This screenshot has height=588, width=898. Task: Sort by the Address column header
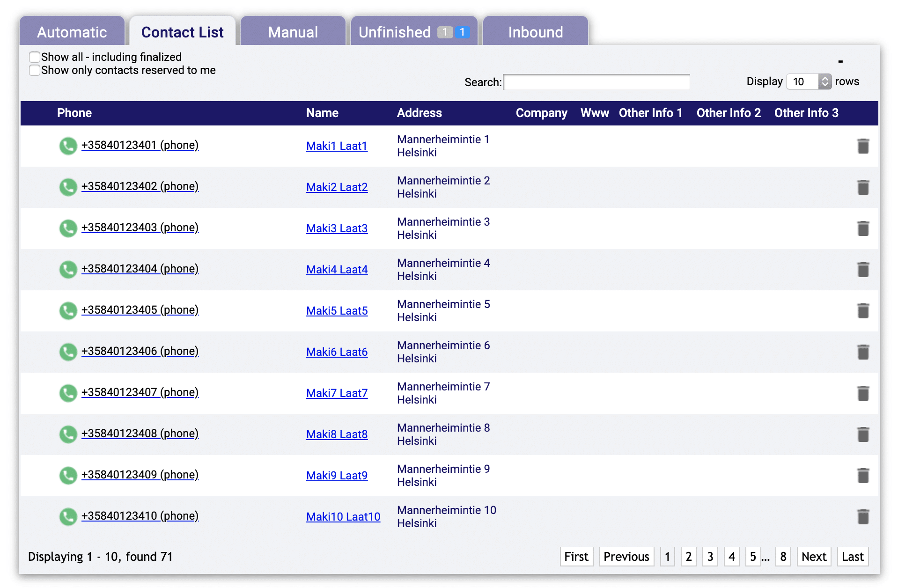coord(420,113)
